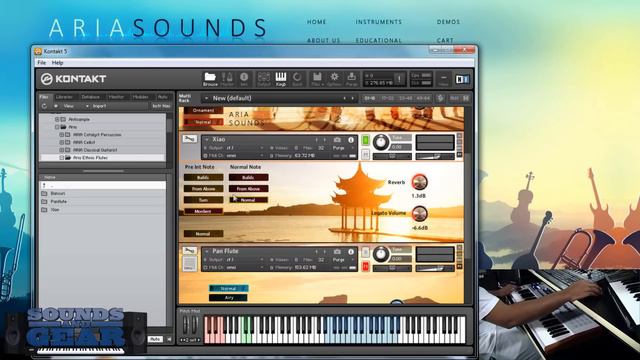640x360 pixels.
Task: Select next Xiao preset arrow
Action: pyautogui.click(x=325, y=140)
